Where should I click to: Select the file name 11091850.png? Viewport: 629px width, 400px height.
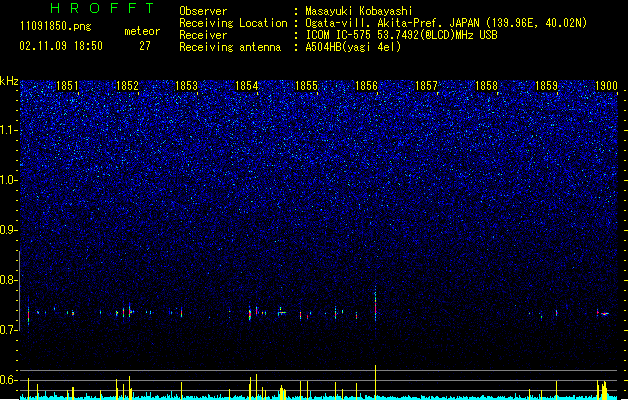(x=56, y=26)
